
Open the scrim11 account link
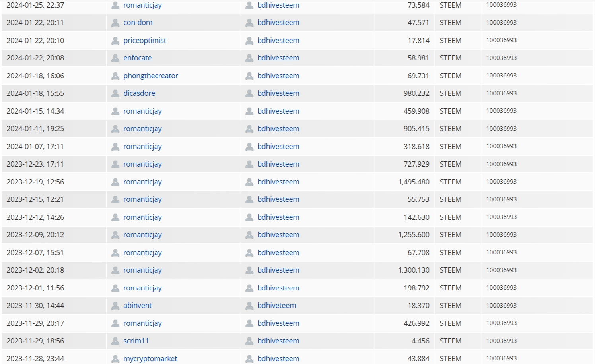136,341
